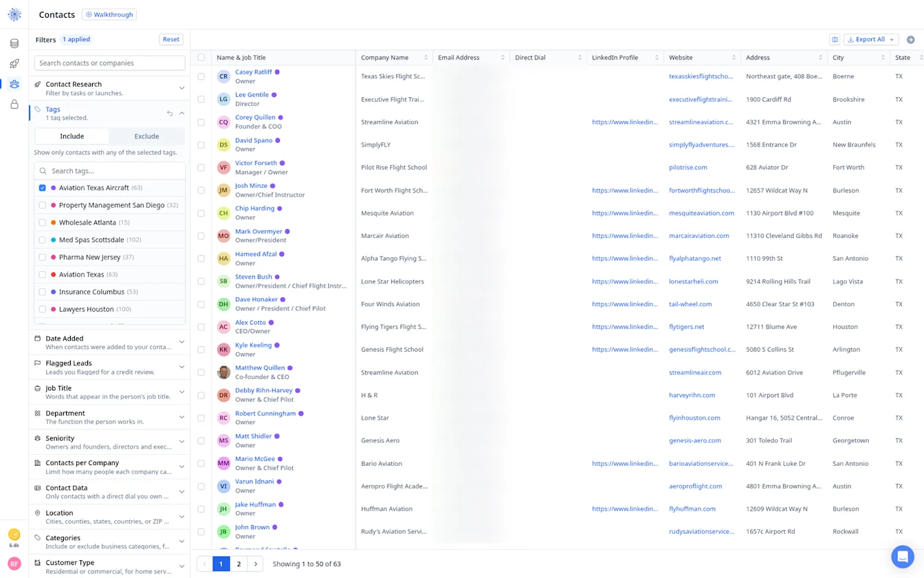
Task: Check the Property Management San Diego tag
Action: coord(43,205)
